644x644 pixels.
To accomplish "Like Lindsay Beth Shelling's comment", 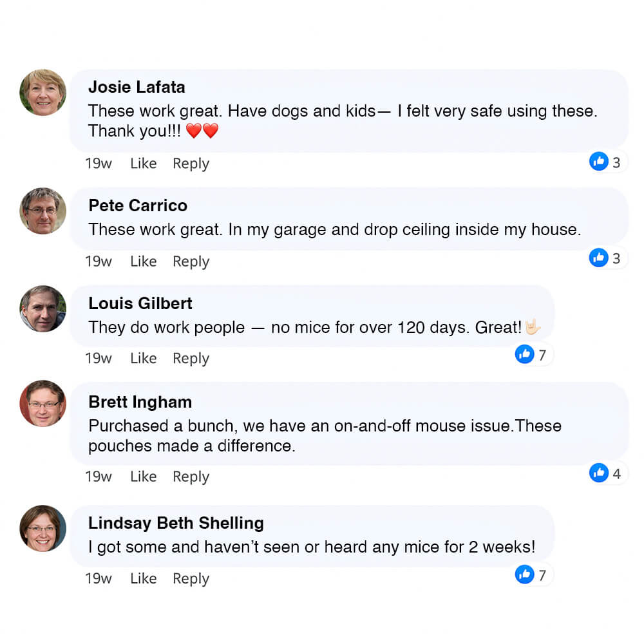I will point(143,578).
